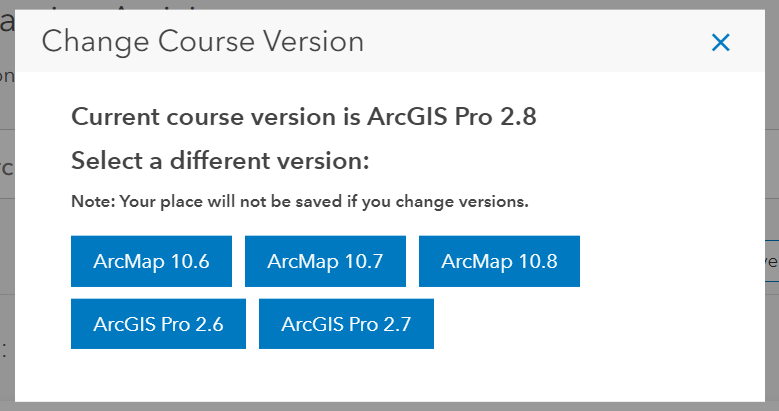
Task: Open the latest alternate ArcGIS Pro version
Action: [346, 323]
